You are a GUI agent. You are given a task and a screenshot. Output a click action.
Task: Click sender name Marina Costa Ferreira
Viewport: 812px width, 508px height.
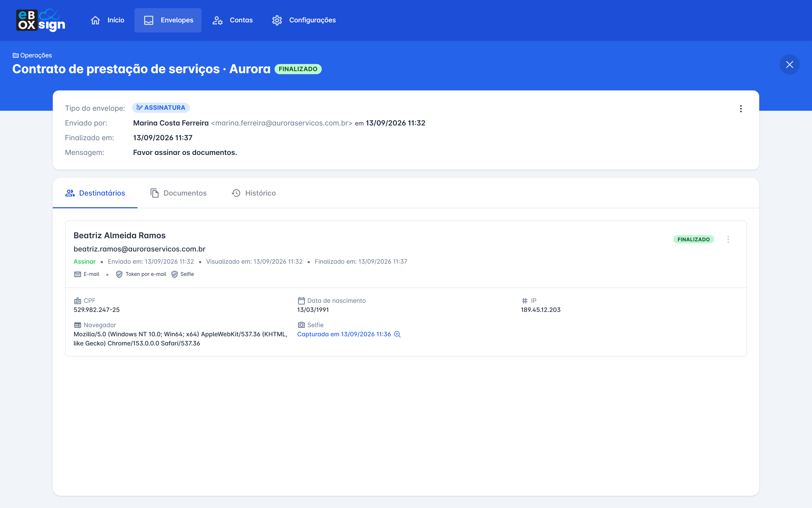coord(171,123)
